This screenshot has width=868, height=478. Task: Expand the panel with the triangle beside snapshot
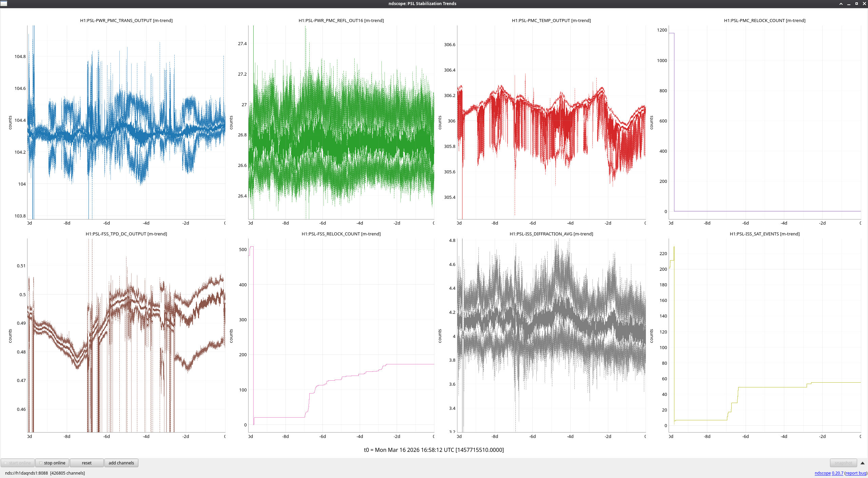click(x=863, y=463)
